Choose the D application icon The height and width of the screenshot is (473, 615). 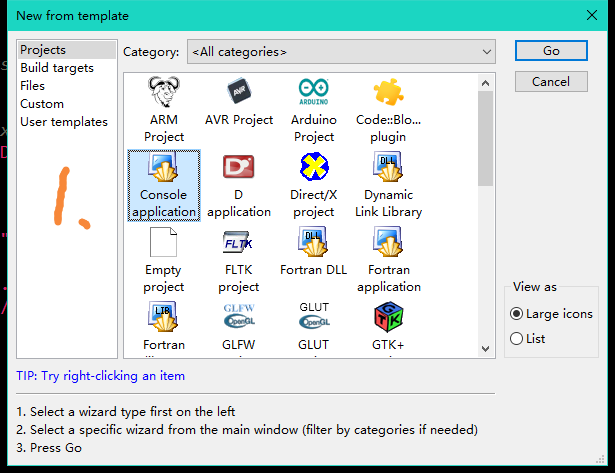coord(238,167)
